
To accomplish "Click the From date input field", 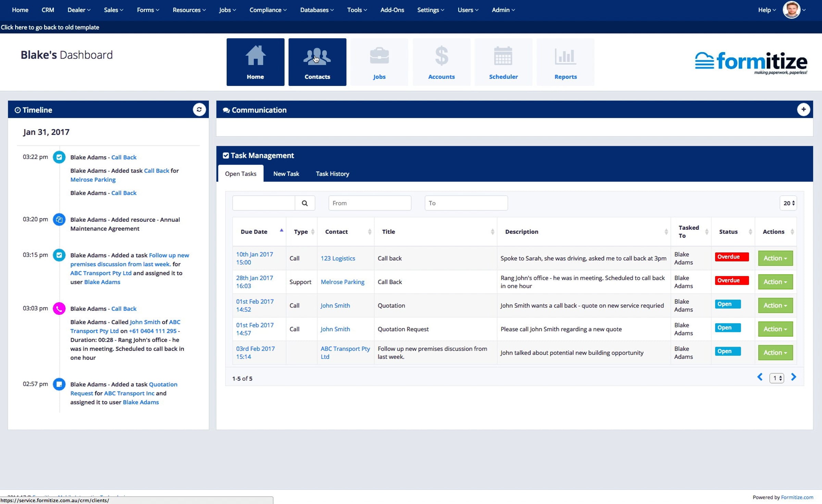I will click(370, 203).
